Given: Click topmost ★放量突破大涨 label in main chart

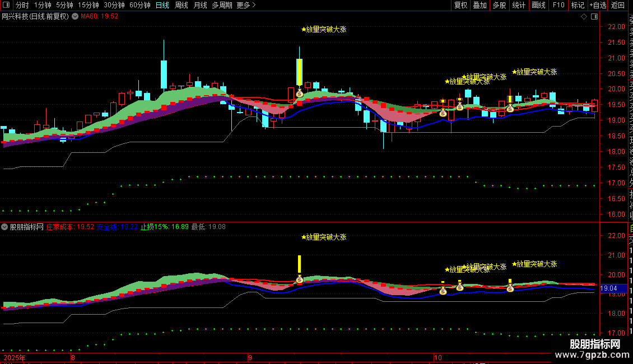Looking at the screenshot, I should click(324, 30).
